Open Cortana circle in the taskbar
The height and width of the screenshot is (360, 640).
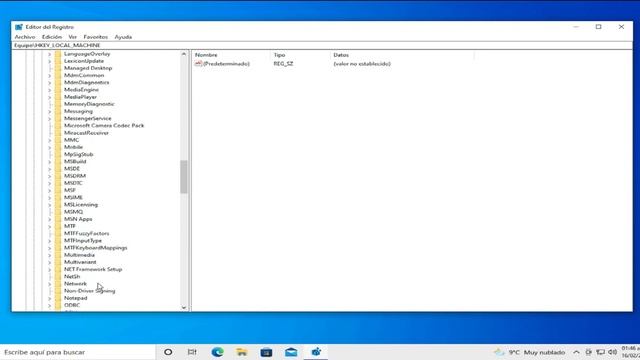pos(168,352)
